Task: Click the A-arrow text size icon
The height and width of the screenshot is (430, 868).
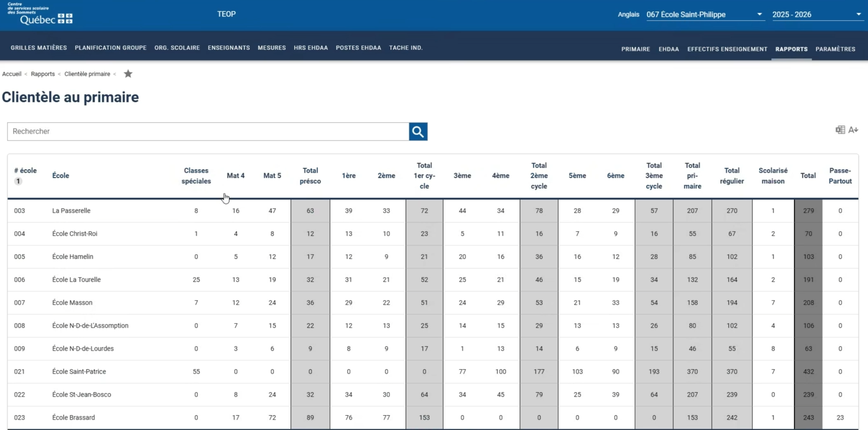Action: 853,130
